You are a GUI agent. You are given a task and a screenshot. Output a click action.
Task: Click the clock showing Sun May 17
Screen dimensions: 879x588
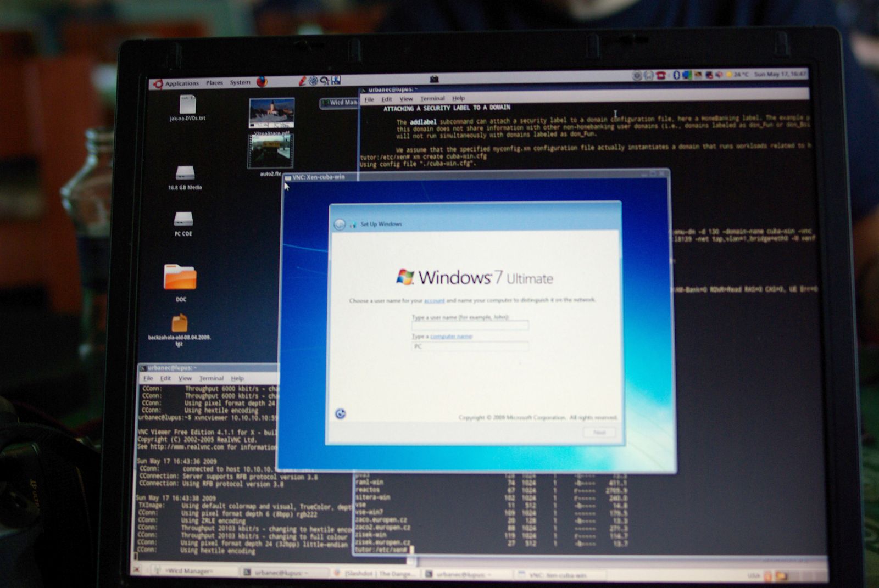click(x=780, y=74)
